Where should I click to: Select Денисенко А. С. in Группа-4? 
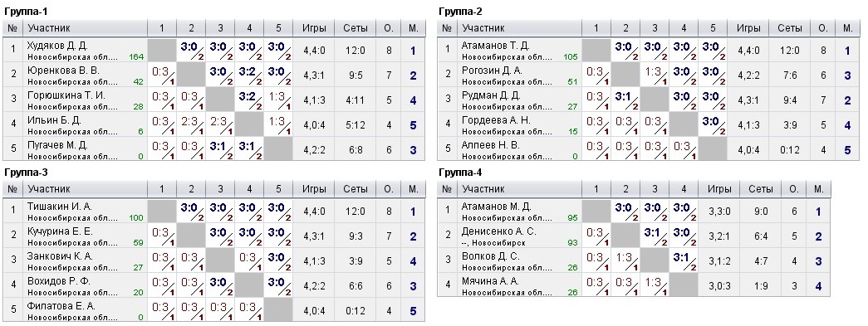[x=499, y=231]
